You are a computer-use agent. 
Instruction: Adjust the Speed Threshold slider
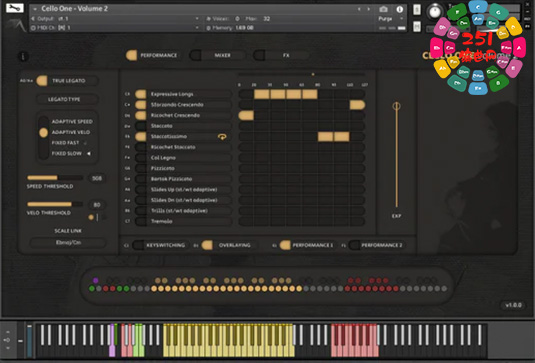click(x=55, y=178)
